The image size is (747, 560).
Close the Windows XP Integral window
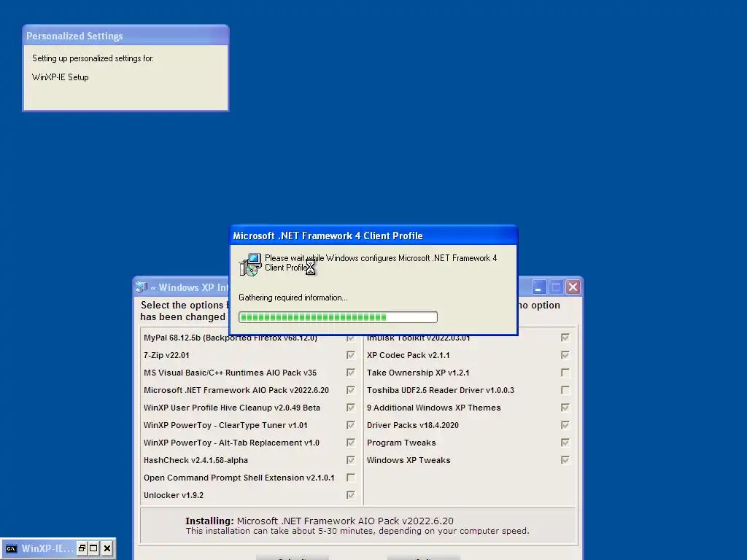click(x=573, y=287)
